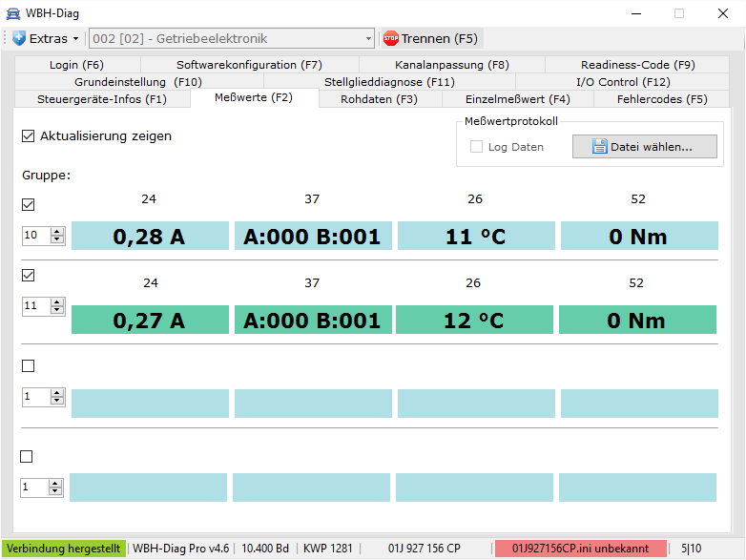The image size is (746, 560).
Task: Enable the third measurement group checkbox
Action: point(28,366)
